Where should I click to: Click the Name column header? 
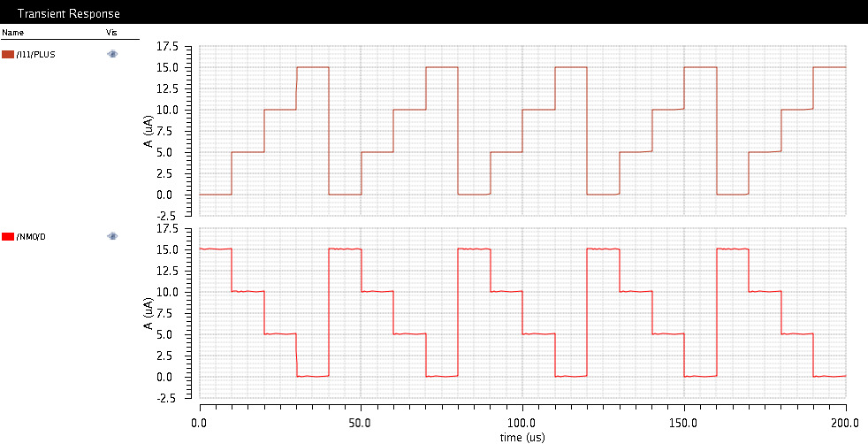[x=13, y=33]
